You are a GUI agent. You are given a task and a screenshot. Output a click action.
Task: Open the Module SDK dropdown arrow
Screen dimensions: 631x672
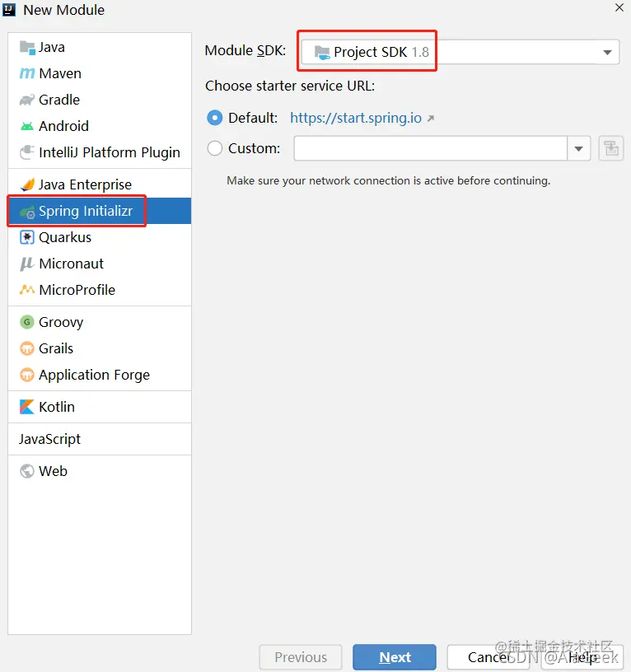coord(607,52)
